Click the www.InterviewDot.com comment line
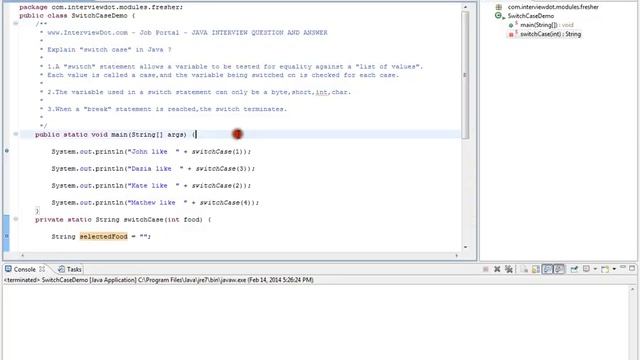 click(187, 33)
